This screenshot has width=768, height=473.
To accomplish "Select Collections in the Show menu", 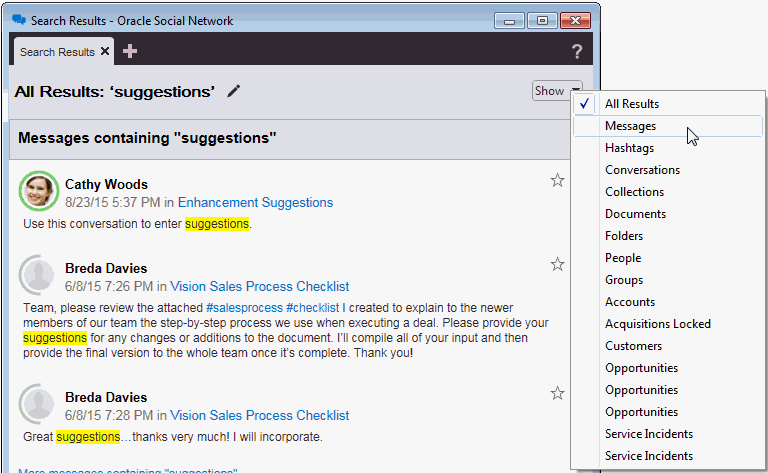I will [x=668, y=192].
